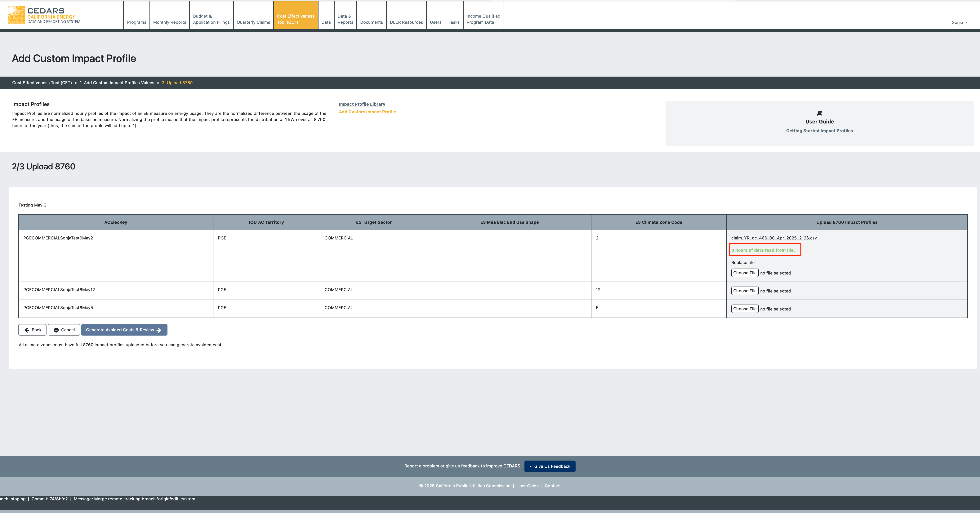980x513 pixels.
Task: Click the Back button
Action: 32,330
